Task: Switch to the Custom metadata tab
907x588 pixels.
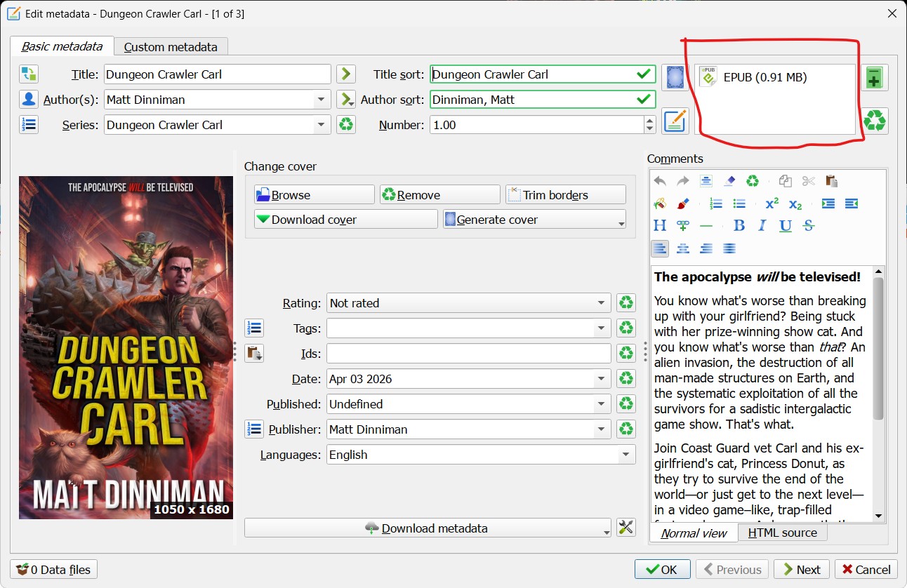Action: pyautogui.click(x=171, y=47)
